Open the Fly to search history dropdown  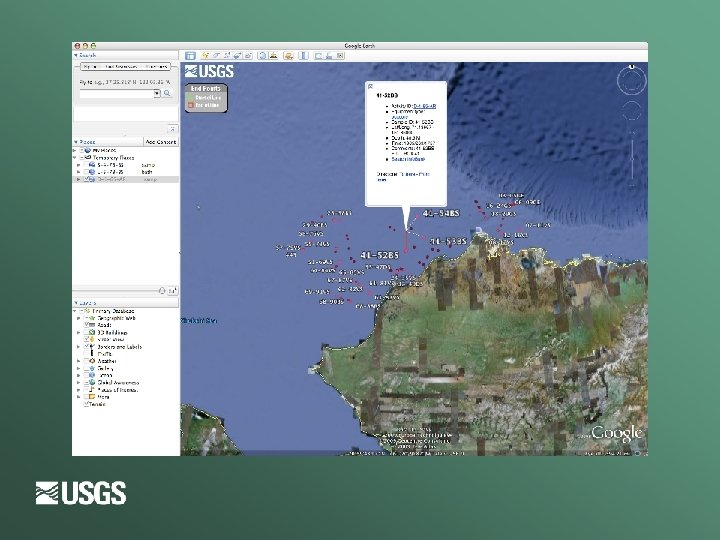(x=156, y=93)
